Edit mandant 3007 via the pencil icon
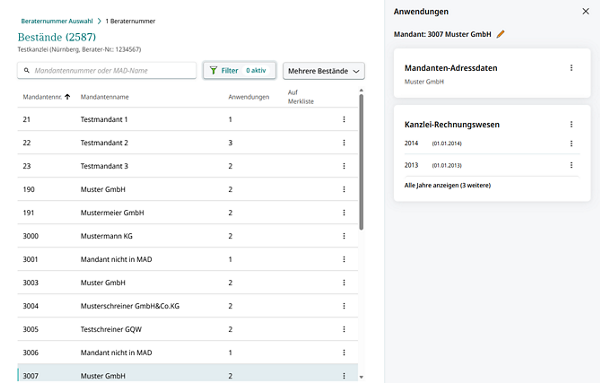Screen dimensions: 600x383 [501, 34]
